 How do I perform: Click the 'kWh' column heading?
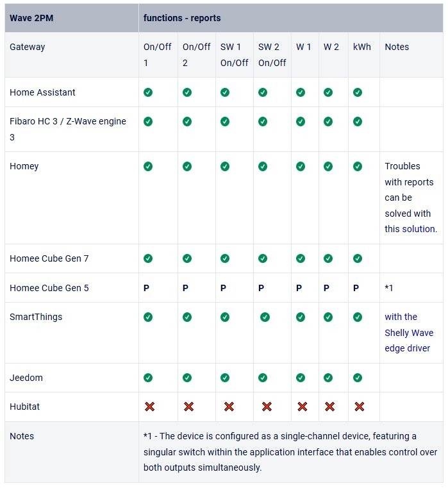pyautogui.click(x=362, y=47)
